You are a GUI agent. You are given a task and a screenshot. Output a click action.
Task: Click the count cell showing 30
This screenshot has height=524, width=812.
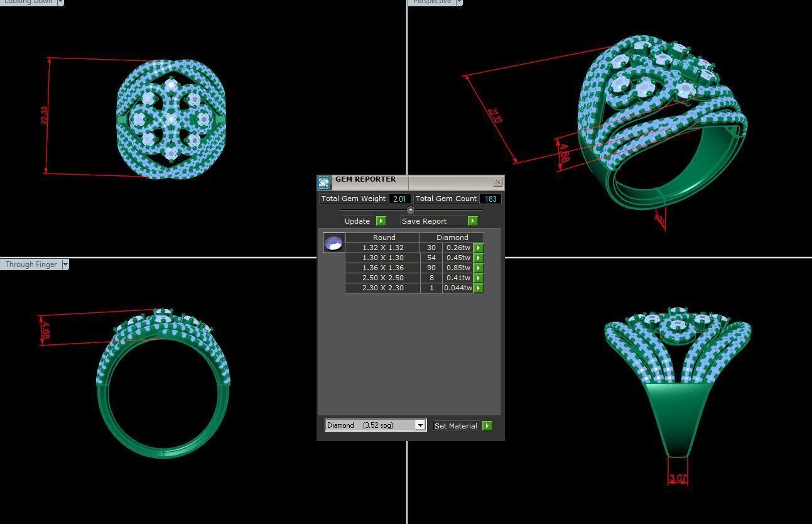tap(431, 248)
